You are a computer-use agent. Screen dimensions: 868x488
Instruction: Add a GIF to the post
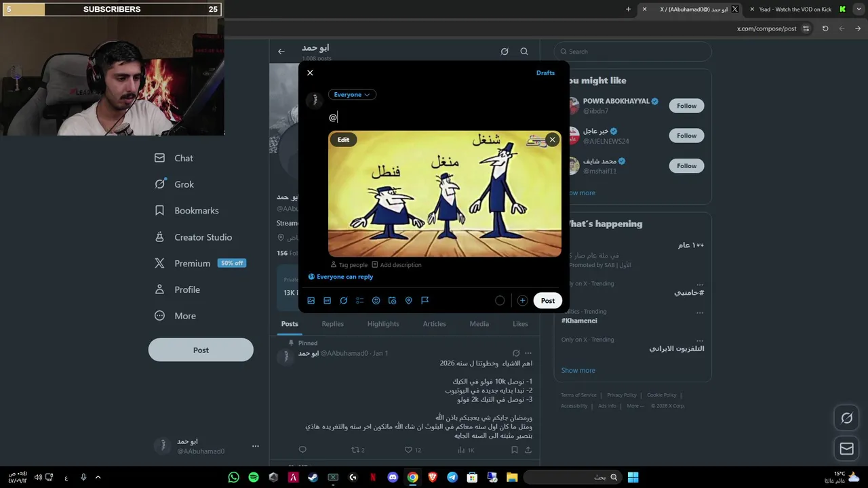coord(328,300)
